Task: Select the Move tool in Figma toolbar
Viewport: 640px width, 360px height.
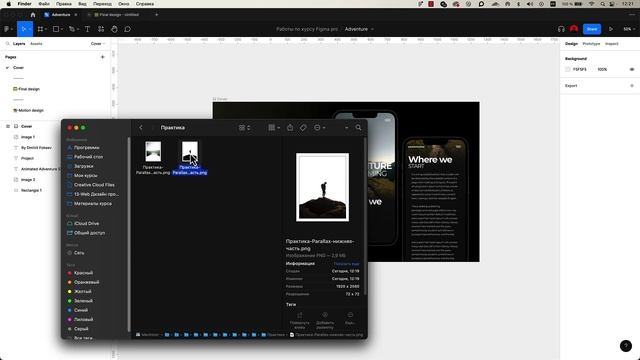Action: (x=23, y=29)
